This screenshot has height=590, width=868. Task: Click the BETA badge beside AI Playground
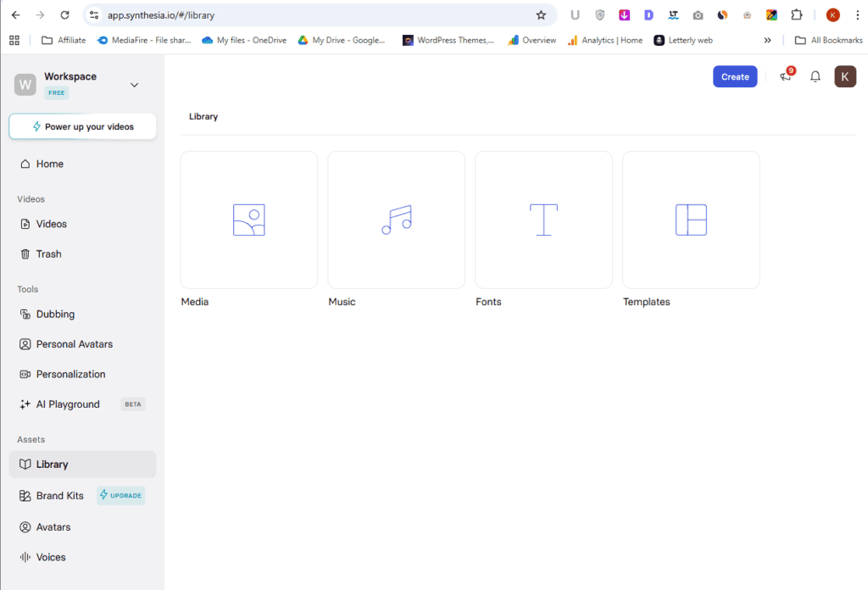coord(133,404)
